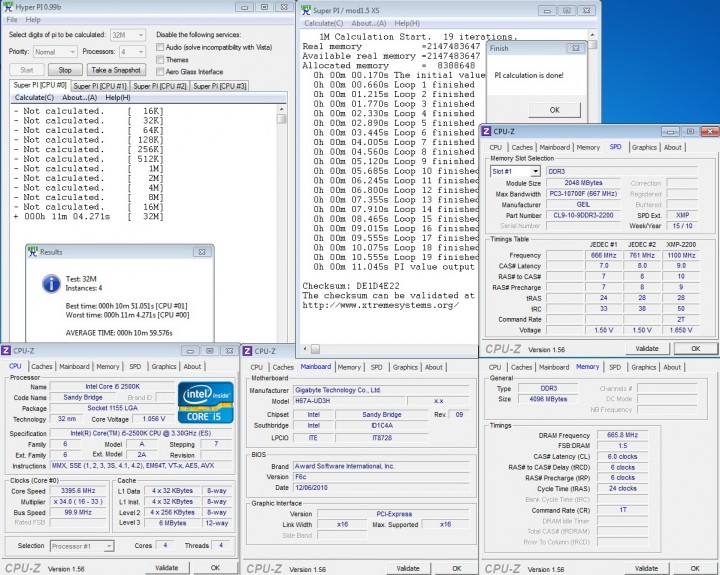Image resolution: width=720 pixels, height=575 pixels.
Task: Open Help(H) menu in Super PI mod1.5
Action: (407, 23)
